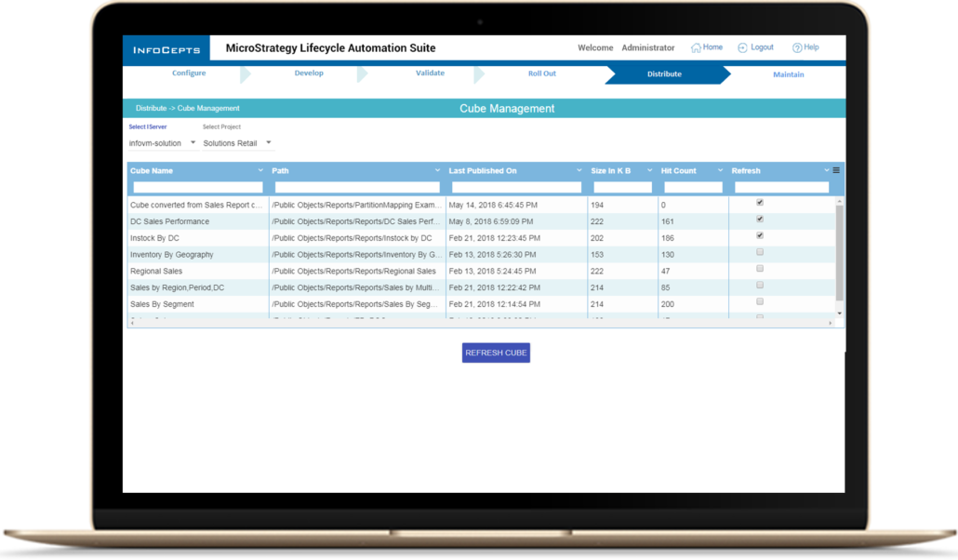Click the Home icon in header

(x=696, y=47)
